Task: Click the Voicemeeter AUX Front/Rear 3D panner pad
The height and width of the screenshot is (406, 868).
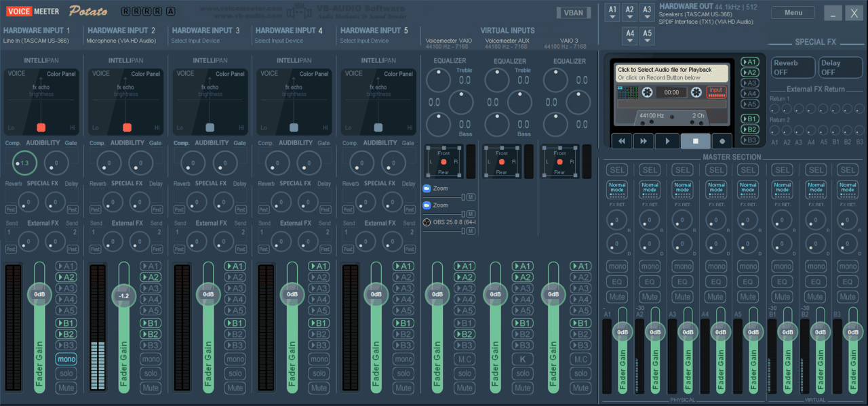Action: [501, 162]
